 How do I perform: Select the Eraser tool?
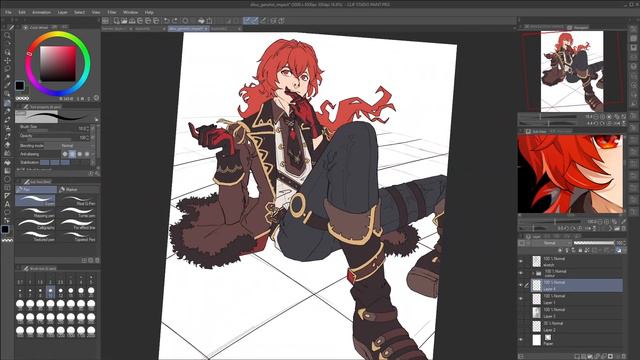click(x=7, y=145)
